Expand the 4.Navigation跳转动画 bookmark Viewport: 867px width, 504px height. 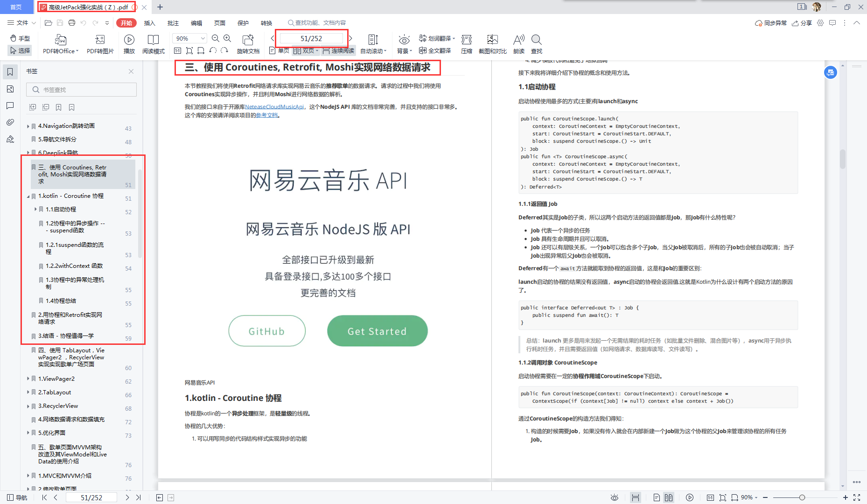28,126
